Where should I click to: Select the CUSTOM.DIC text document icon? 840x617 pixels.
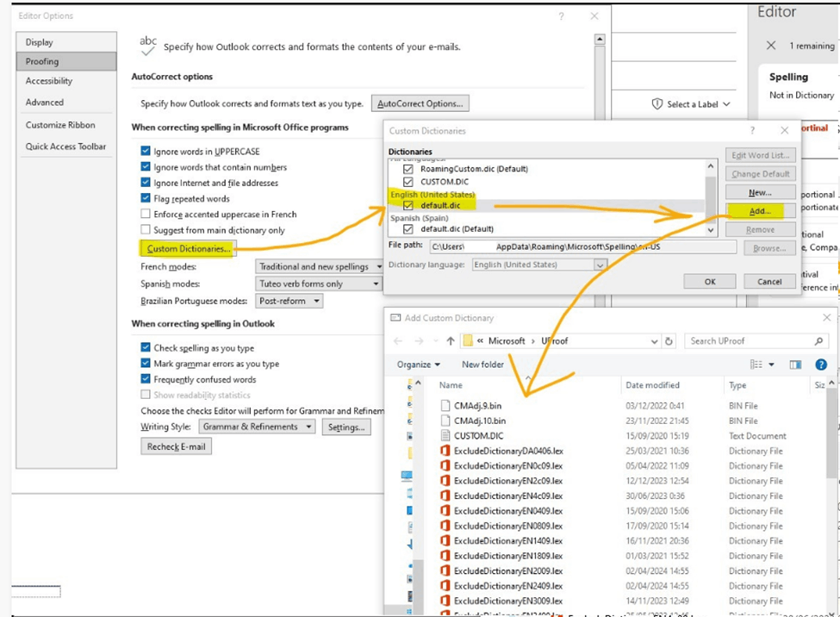pos(445,436)
